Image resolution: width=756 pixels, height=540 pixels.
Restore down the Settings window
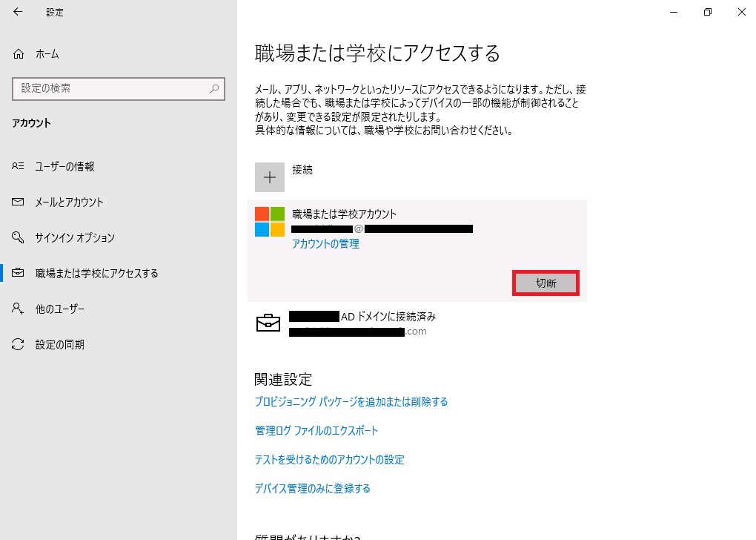pyautogui.click(x=707, y=12)
